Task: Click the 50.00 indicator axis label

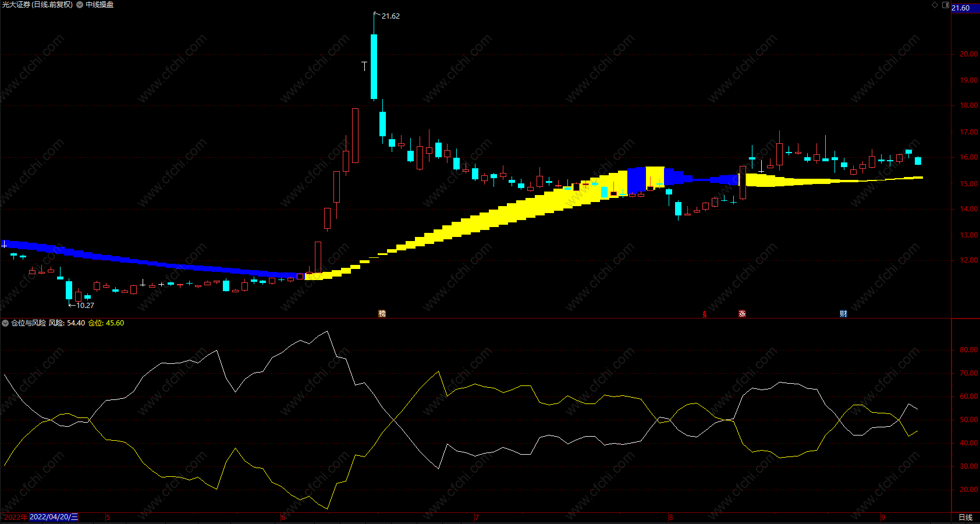Action: pyautogui.click(x=968, y=420)
